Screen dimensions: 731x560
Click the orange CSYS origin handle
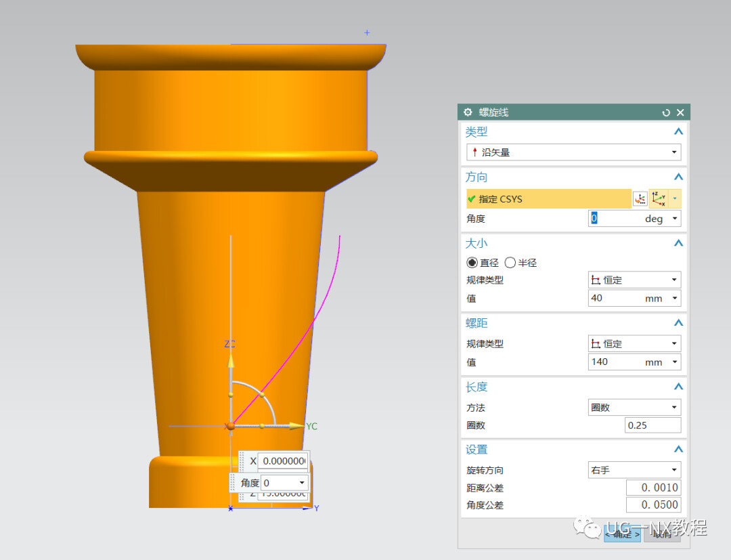(x=230, y=426)
